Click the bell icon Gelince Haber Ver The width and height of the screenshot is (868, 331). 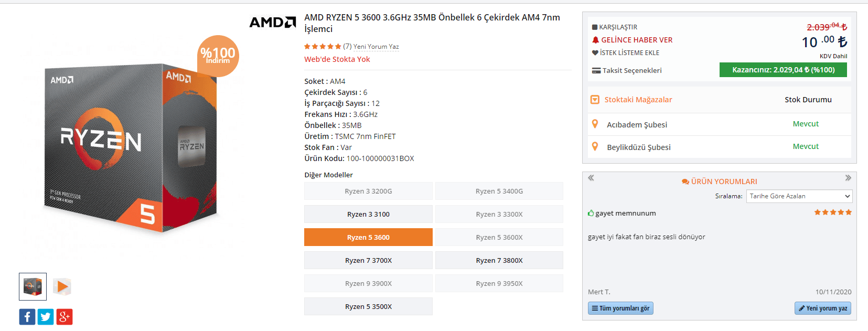click(633, 40)
